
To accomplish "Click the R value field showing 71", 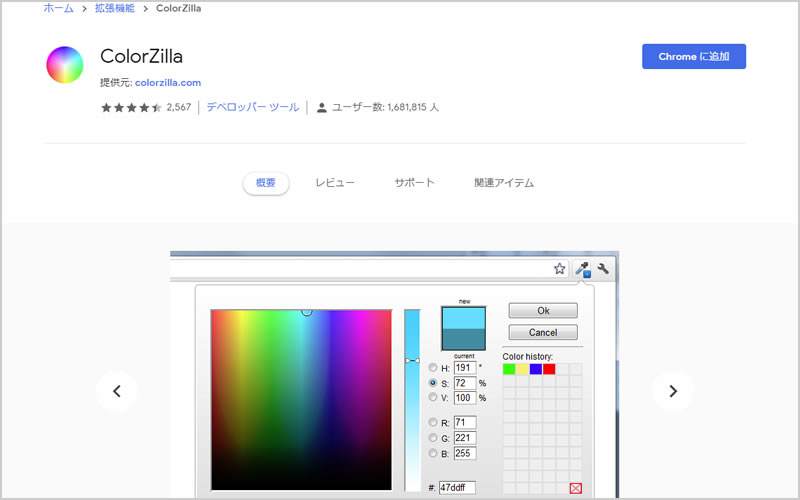I will [x=465, y=422].
